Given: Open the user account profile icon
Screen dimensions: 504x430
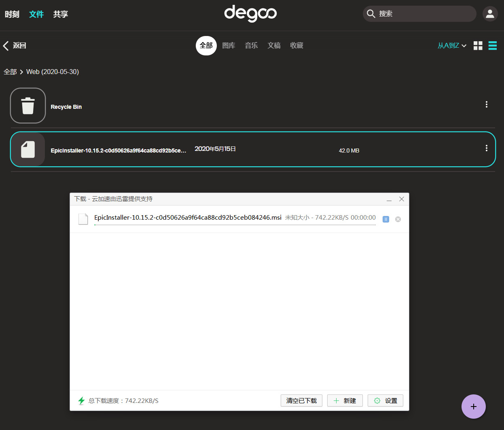Looking at the screenshot, I should pos(490,14).
